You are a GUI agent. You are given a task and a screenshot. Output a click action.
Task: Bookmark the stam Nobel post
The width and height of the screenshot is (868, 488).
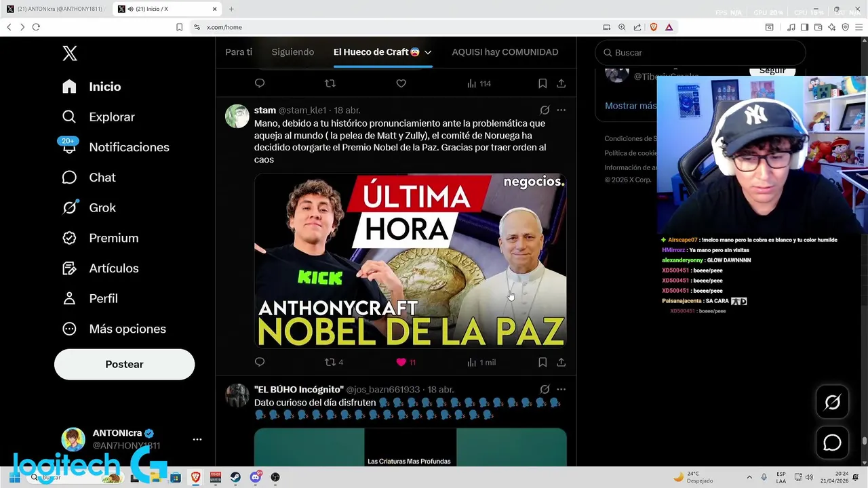click(x=542, y=362)
